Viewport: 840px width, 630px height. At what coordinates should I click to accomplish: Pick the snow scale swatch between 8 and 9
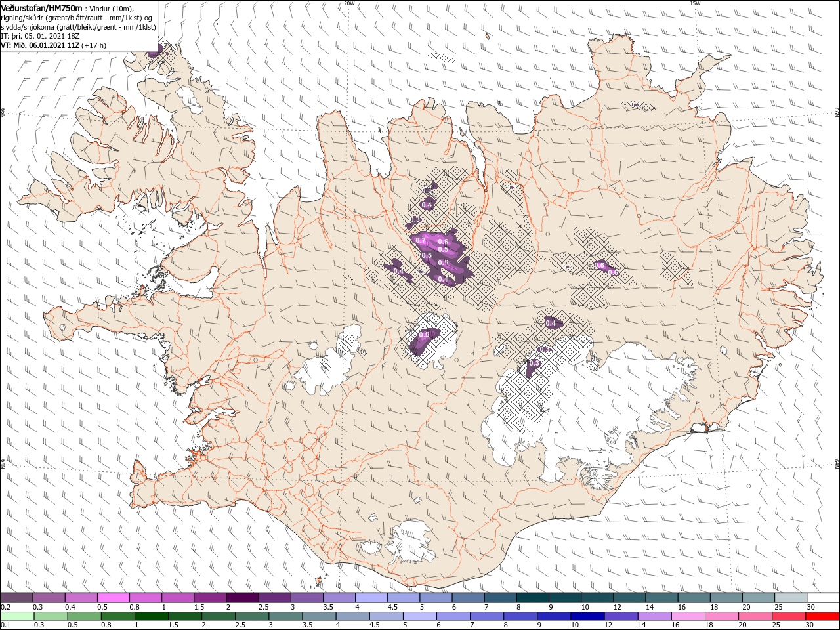(x=532, y=598)
